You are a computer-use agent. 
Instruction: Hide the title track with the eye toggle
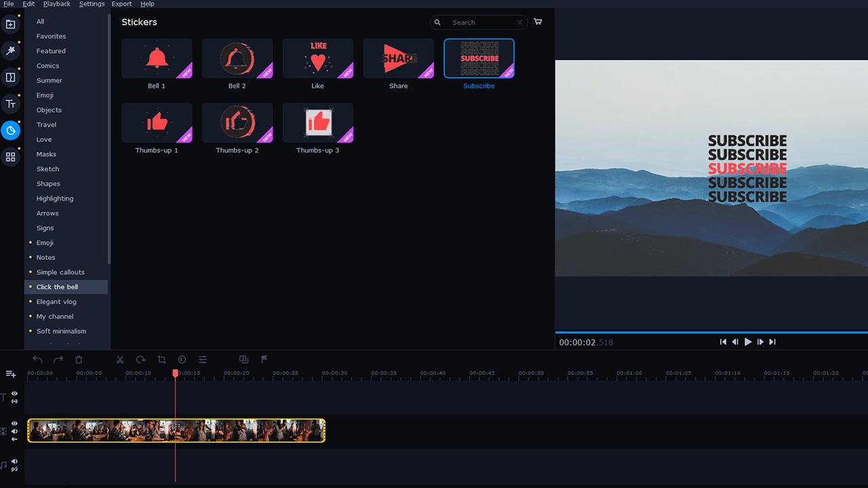[14, 394]
